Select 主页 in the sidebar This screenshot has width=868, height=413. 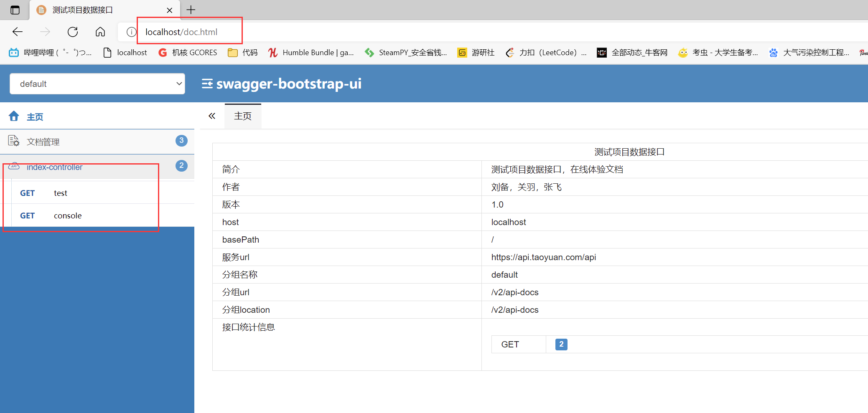35,117
